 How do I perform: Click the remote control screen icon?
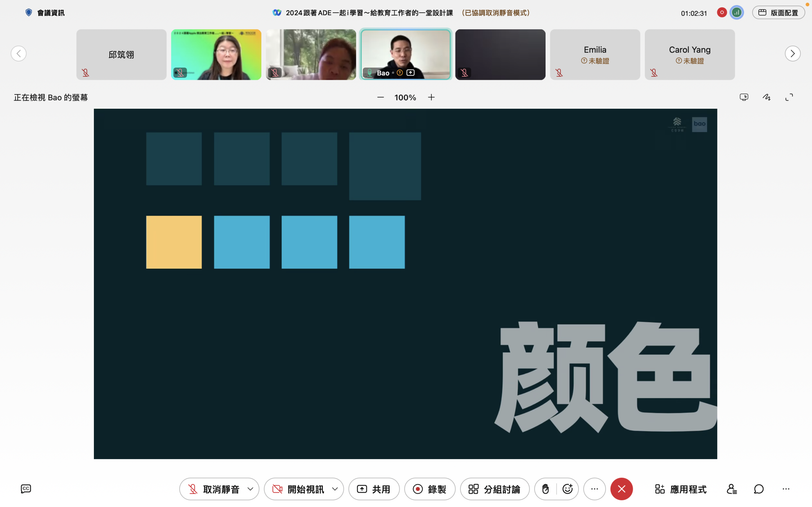[744, 97]
